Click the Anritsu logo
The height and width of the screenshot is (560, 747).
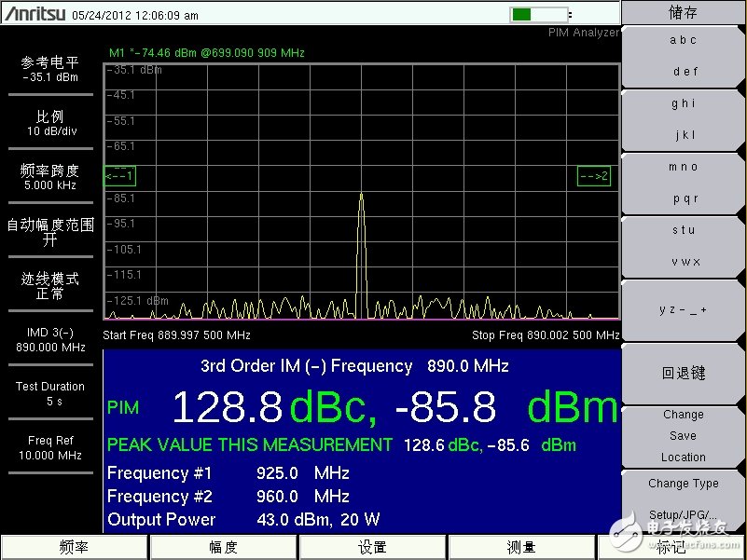[x=35, y=14]
